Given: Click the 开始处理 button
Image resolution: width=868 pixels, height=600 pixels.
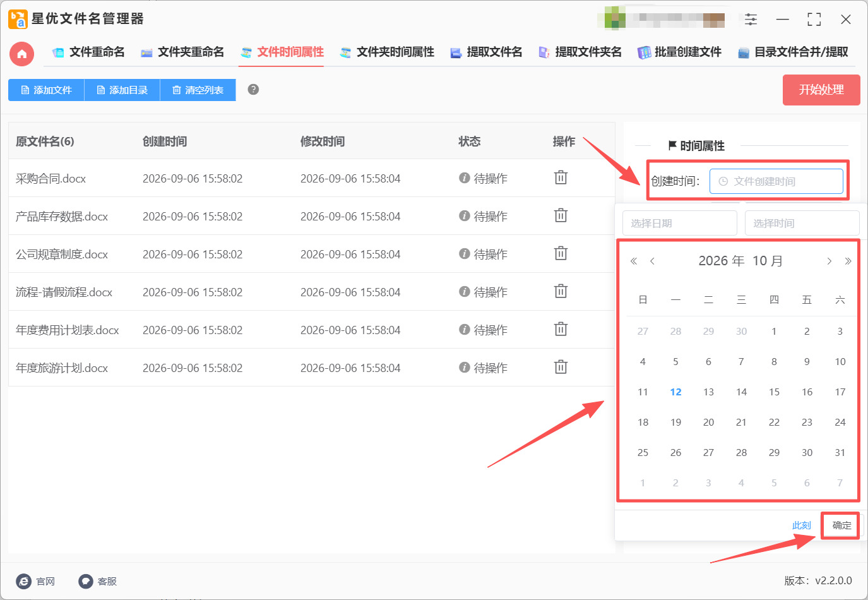Looking at the screenshot, I should (821, 90).
